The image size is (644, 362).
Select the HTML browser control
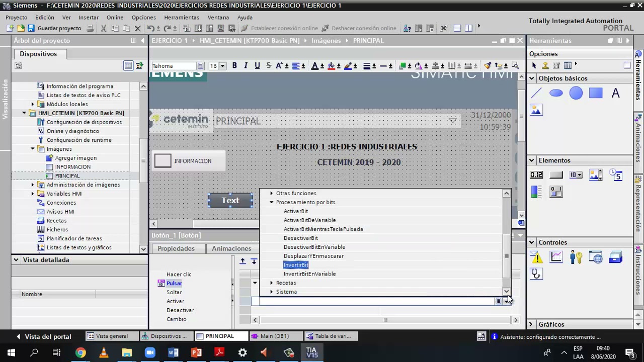coord(596,257)
